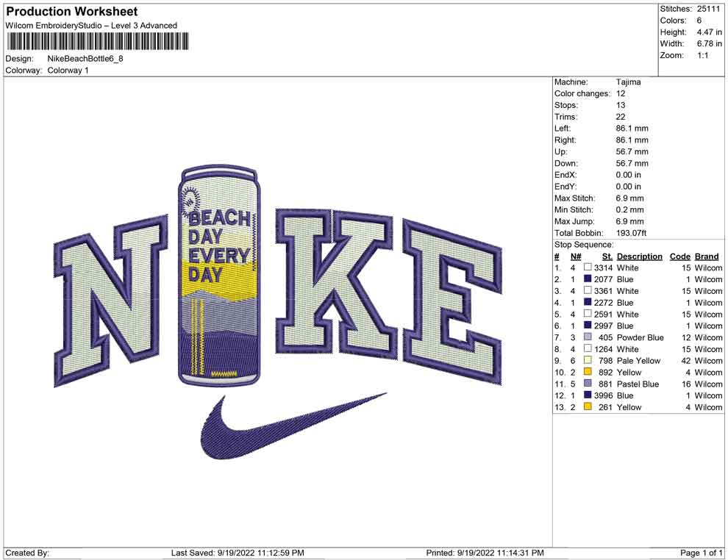Click the 'Trims:' label

point(566,116)
